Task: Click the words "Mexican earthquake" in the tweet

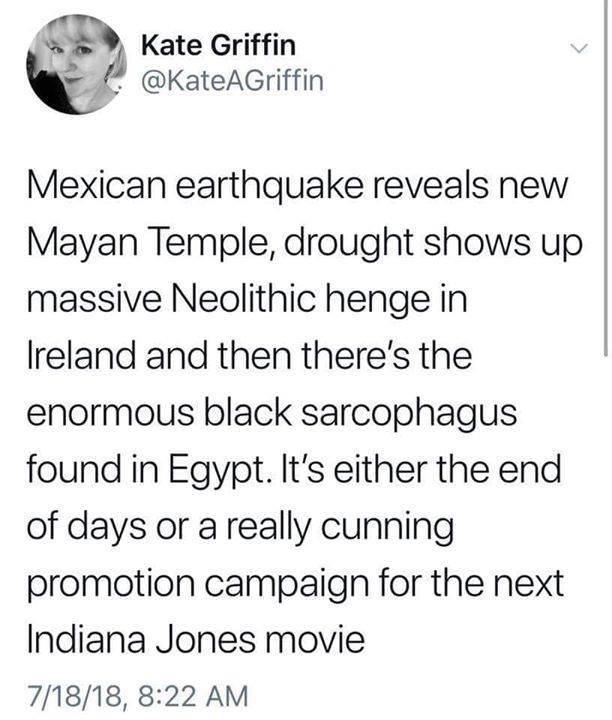Action: pyautogui.click(x=167, y=189)
